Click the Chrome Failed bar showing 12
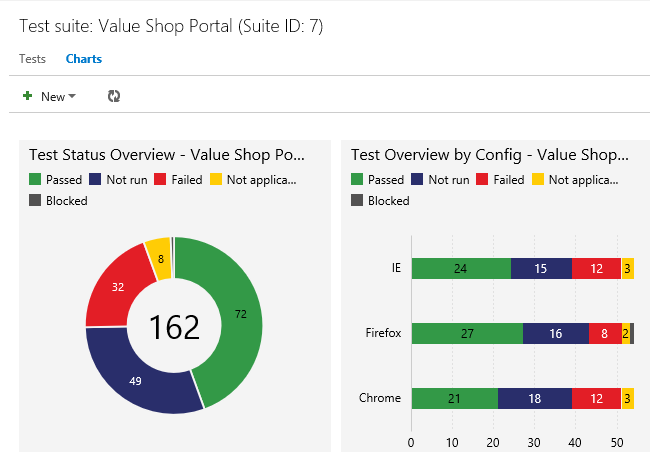This screenshot has width=650, height=459. pos(596,398)
